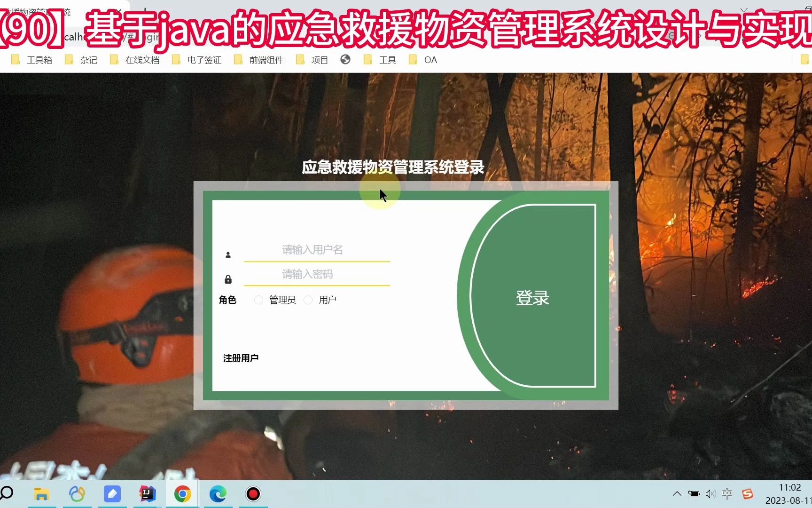Select the 用户 role radio button
This screenshot has height=508, width=812.
click(308, 300)
